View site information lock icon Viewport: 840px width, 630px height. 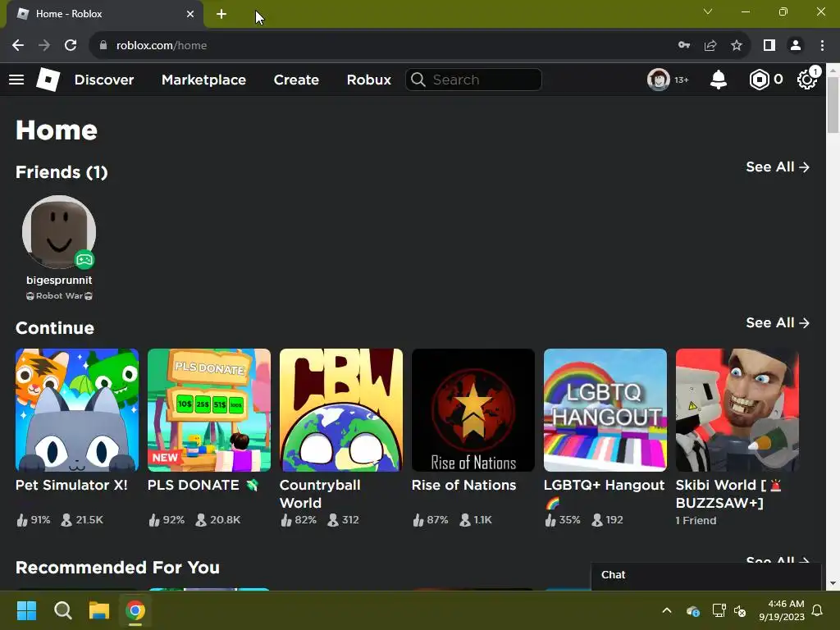[103, 46]
